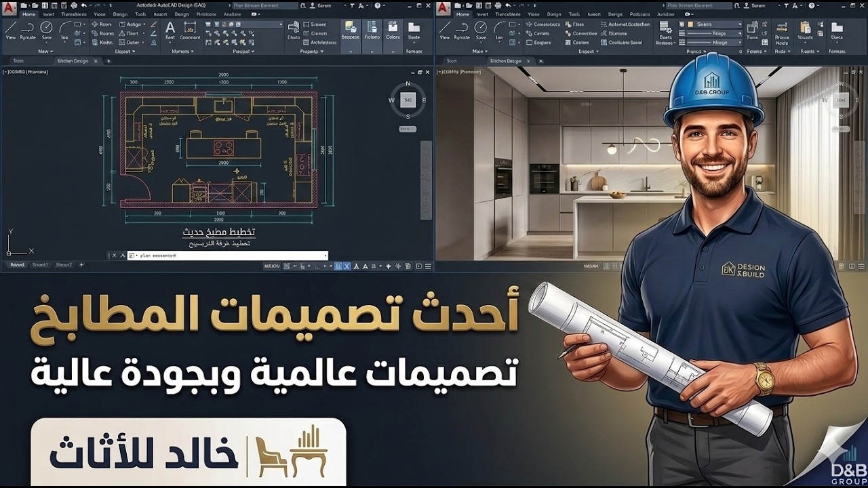Open the Gioens layer dropdown in right window
868x488 pixels.
coord(715,24)
